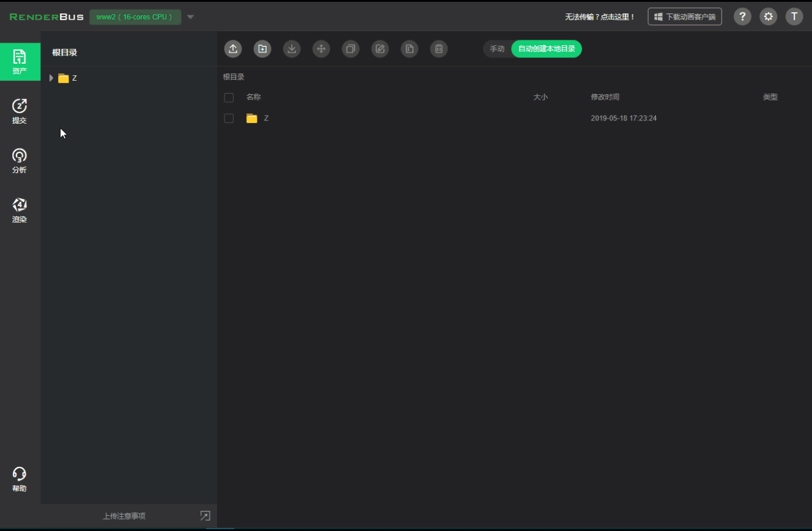
Task: Open the settings gear icon
Action: point(769,17)
